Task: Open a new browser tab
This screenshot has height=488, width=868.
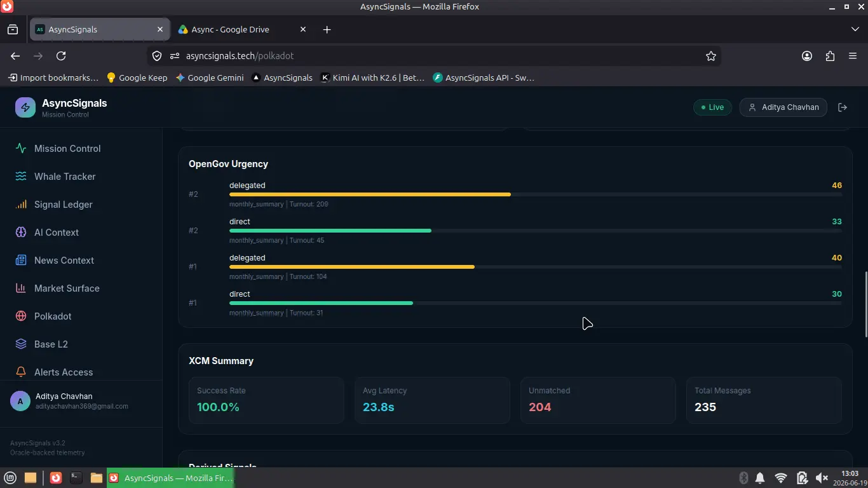Action: [327, 29]
